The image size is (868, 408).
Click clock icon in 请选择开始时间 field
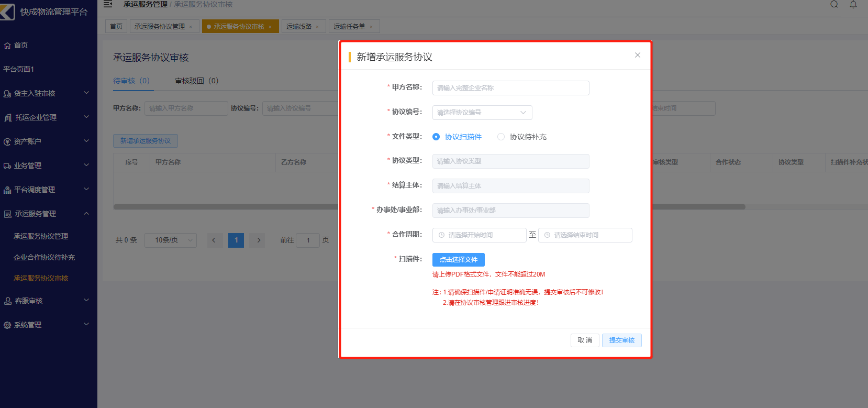[441, 235]
